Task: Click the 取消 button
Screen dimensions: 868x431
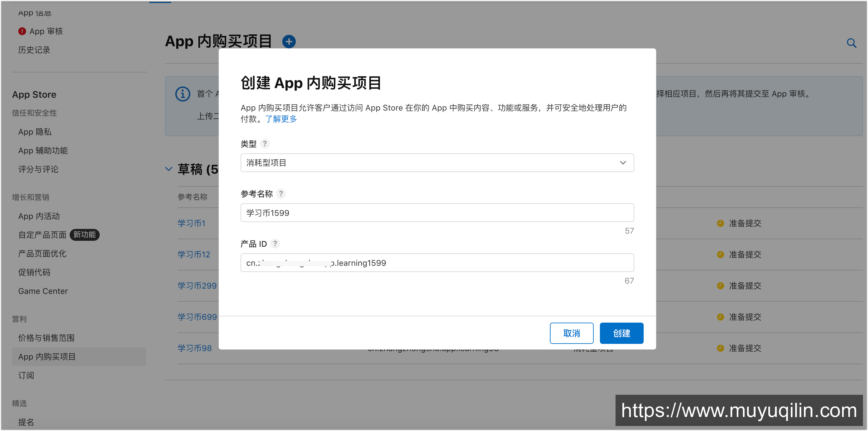Action: (x=571, y=333)
